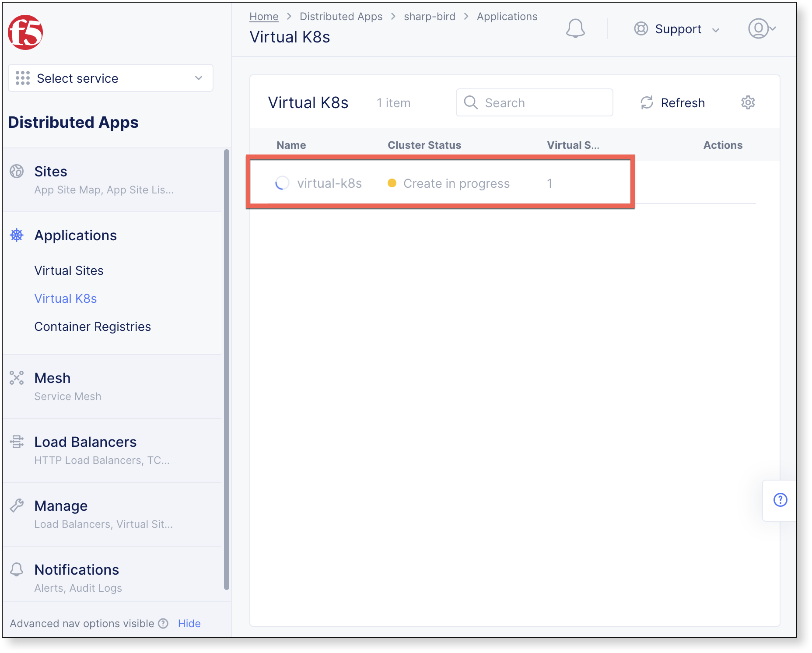
Task: Click the Applications breadcrumb
Action: coord(507,17)
